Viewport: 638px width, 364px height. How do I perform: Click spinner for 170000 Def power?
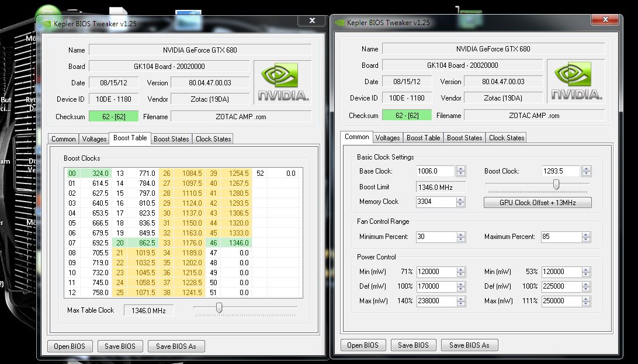[460, 286]
